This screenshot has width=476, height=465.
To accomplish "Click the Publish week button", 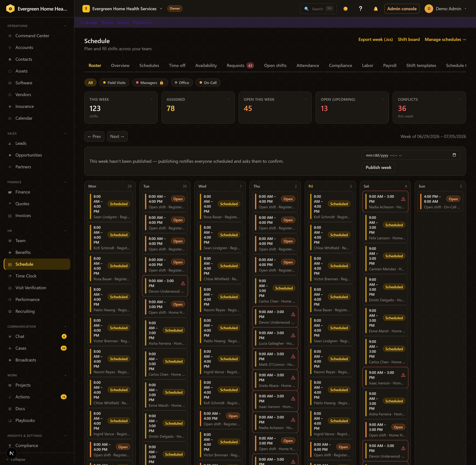I will (378, 168).
